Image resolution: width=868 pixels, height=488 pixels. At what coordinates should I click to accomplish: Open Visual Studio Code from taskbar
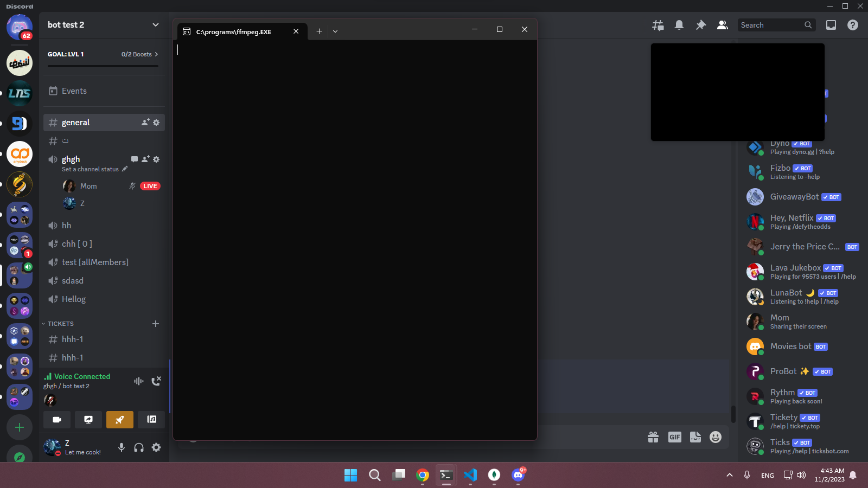[470, 475]
